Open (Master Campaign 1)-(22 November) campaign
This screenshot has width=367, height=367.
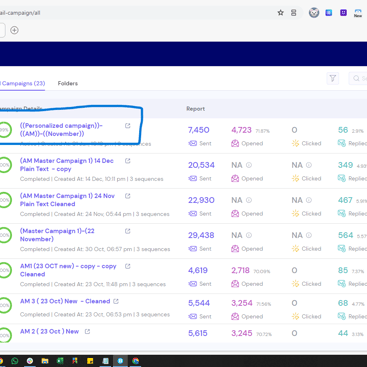57,235
